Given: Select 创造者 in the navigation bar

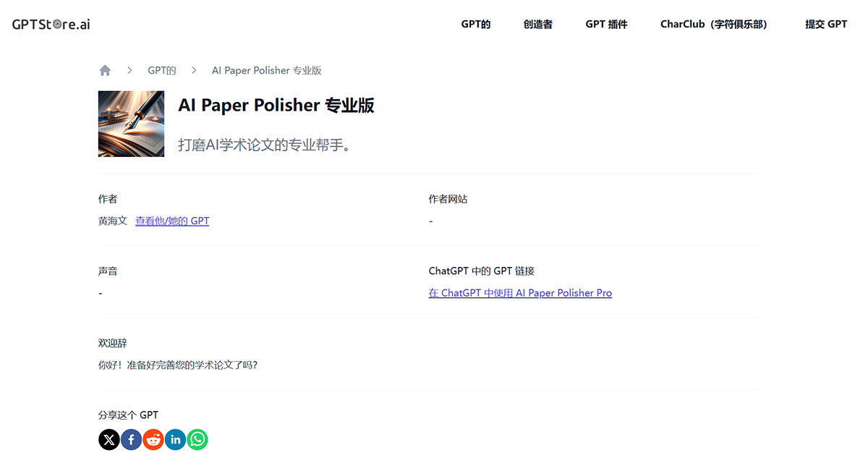Looking at the screenshot, I should pyautogui.click(x=537, y=24).
